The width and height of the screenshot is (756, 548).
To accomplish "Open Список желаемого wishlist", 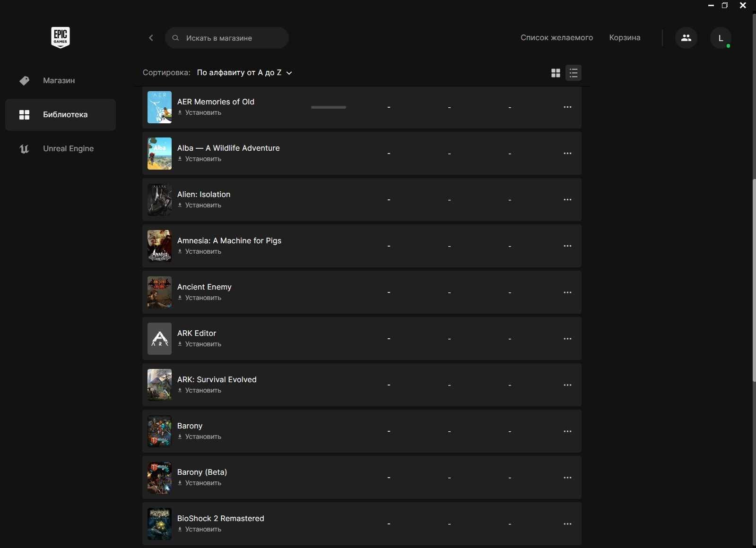I will click(556, 38).
